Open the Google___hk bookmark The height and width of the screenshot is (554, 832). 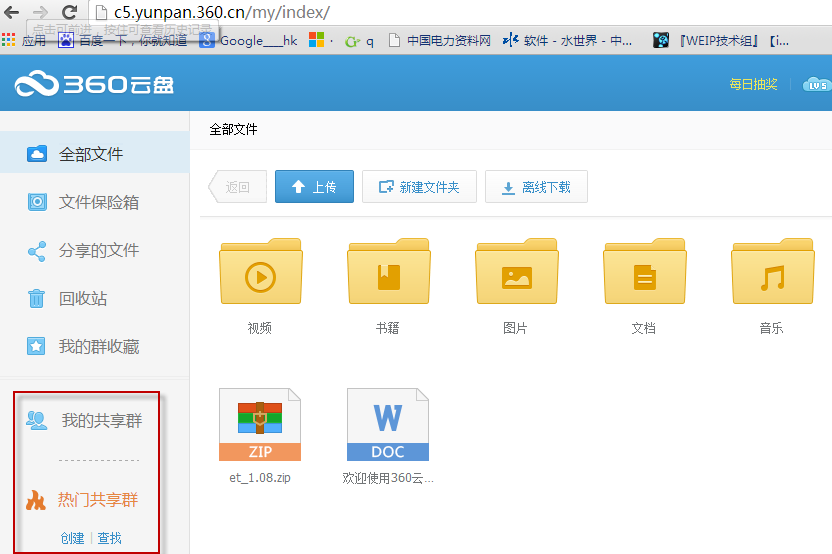click(x=248, y=40)
